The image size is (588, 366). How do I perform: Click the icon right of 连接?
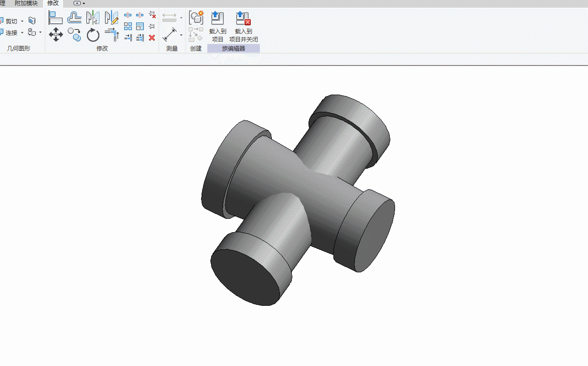pos(32,32)
